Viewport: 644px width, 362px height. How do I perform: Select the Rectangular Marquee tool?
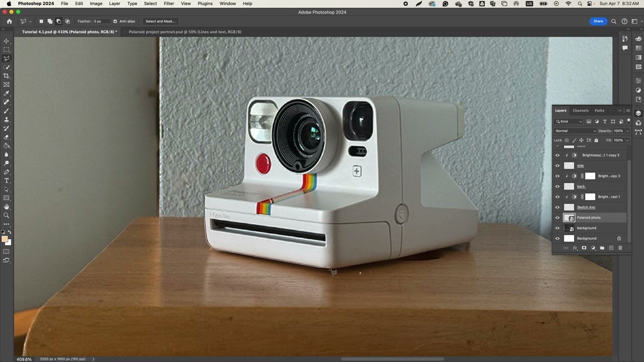[x=7, y=50]
